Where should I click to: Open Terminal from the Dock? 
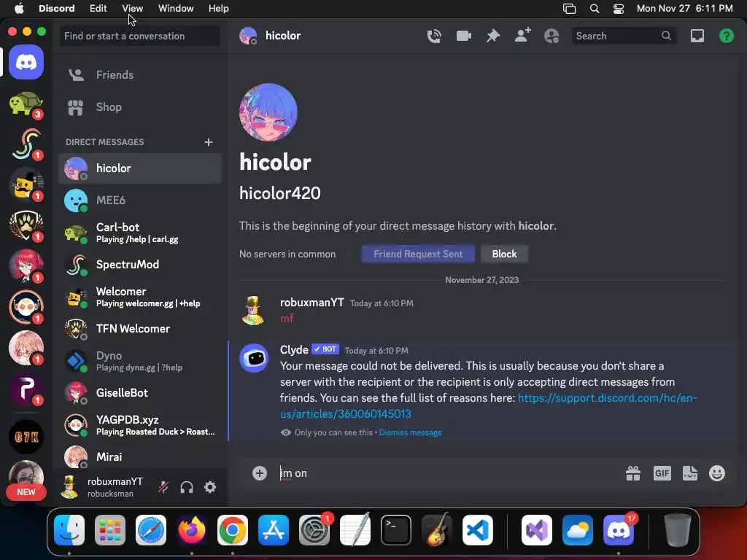[x=396, y=530]
